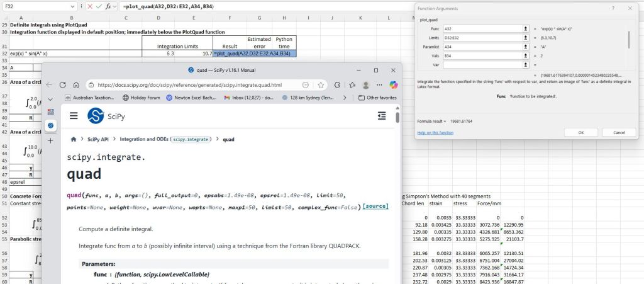Click the browser Home icon

coord(75,84)
